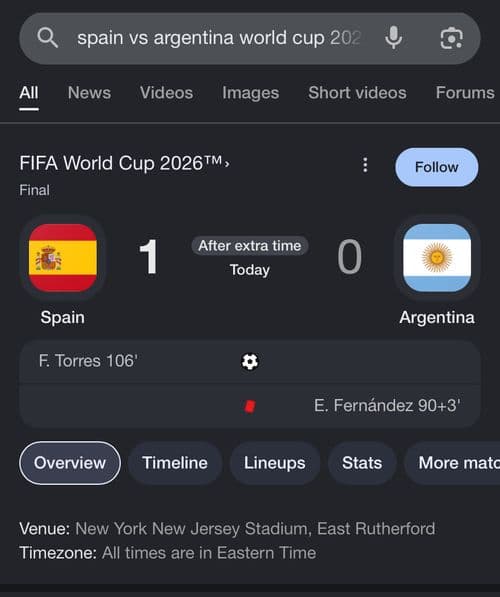The width and height of the screenshot is (500, 597).
Task: Click the red card icon
Action: 250,406
